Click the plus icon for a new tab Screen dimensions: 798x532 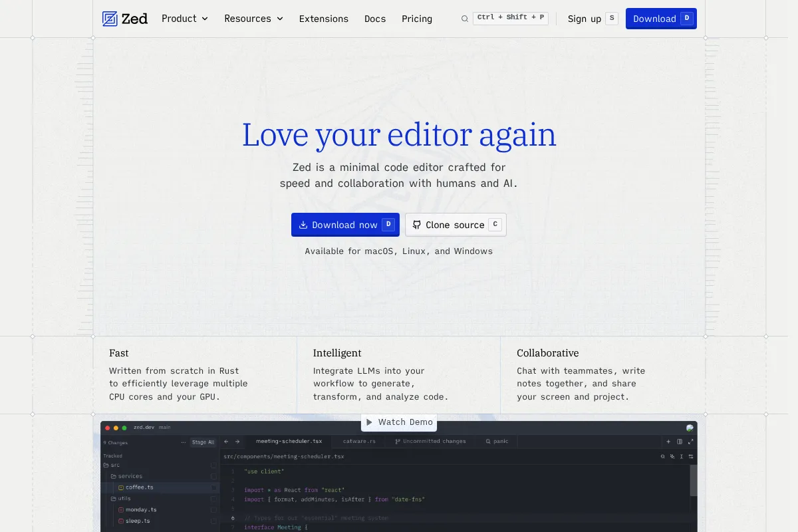tap(668, 442)
